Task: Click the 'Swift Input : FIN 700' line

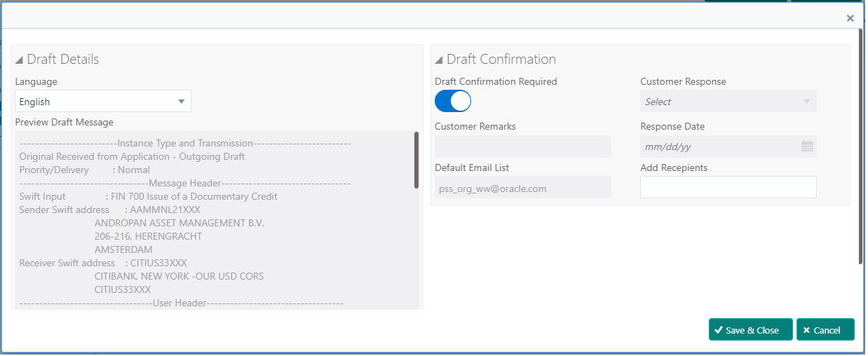Action: [x=148, y=196]
